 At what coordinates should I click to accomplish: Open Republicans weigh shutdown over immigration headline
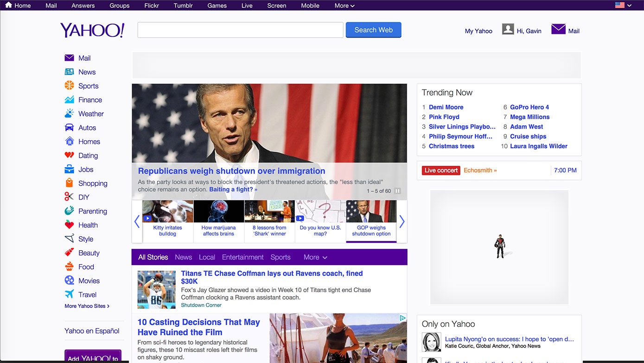click(232, 171)
